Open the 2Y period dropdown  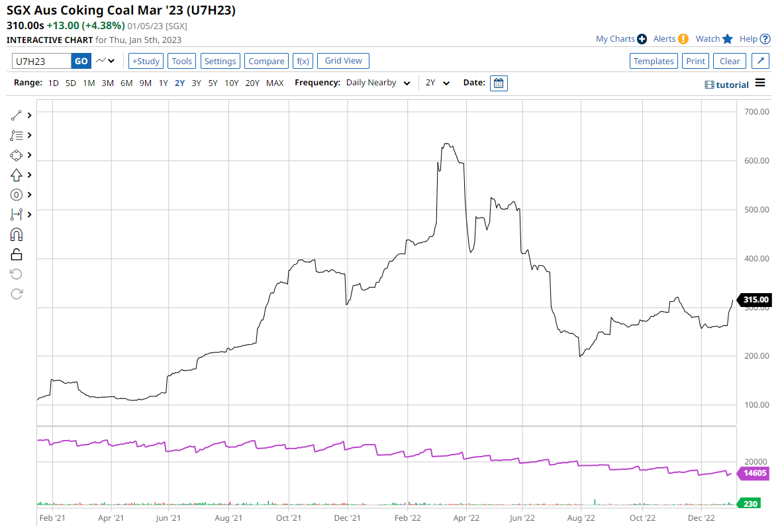(438, 83)
